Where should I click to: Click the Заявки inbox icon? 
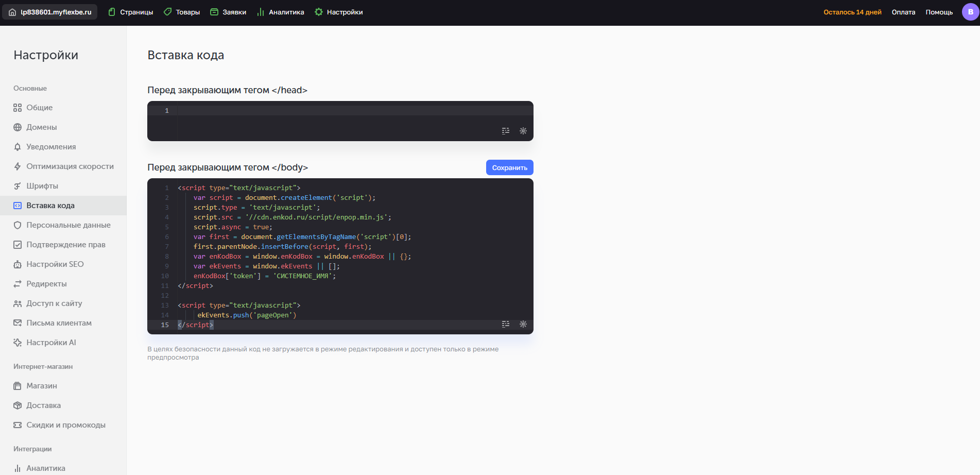click(x=214, y=12)
